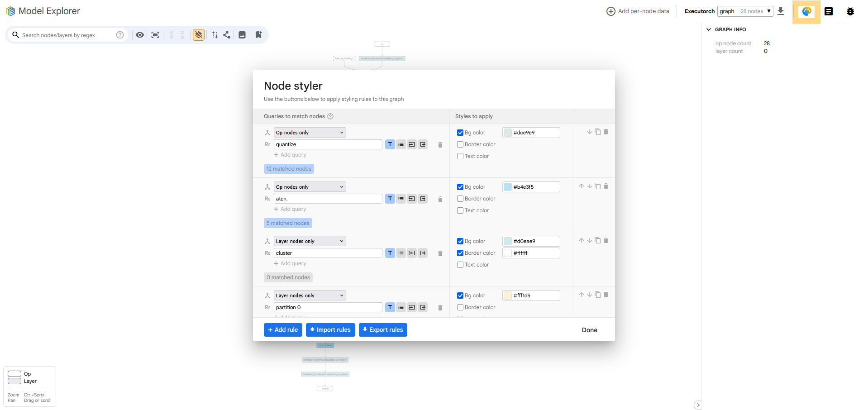Open the bug report icon

[850, 11]
